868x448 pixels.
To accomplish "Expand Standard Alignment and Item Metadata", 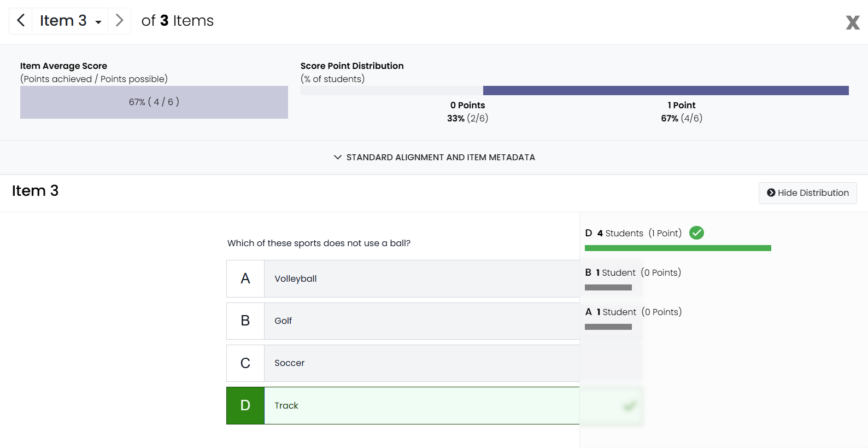I will tap(434, 158).
